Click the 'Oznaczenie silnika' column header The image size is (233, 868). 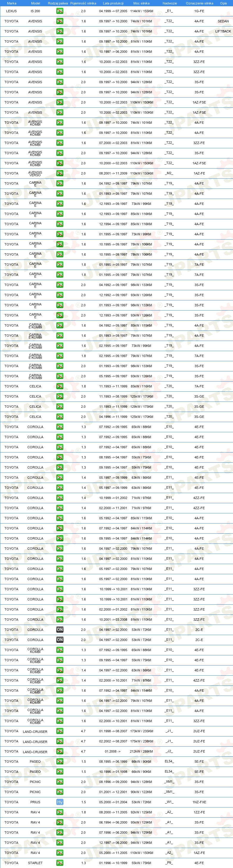pyautogui.click(x=199, y=3)
